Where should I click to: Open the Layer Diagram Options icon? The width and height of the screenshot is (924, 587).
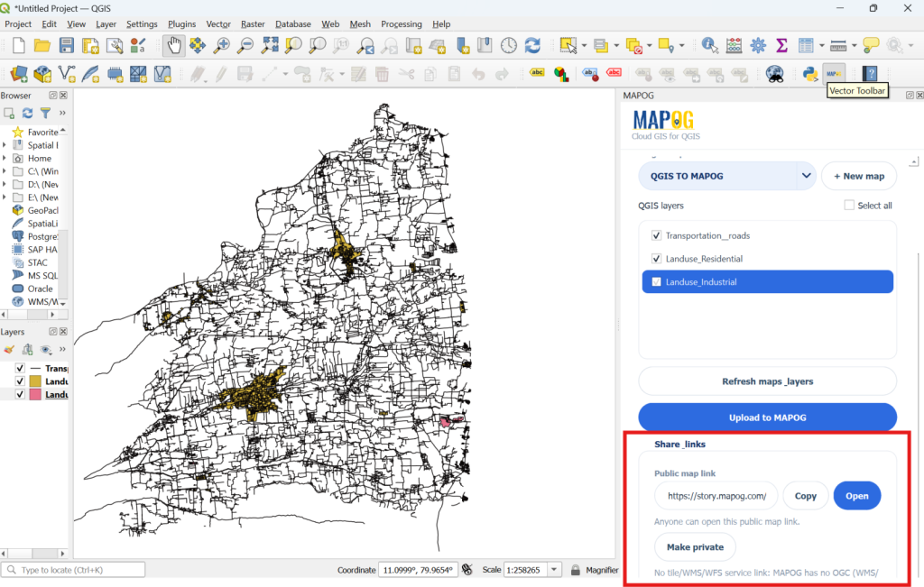[561, 74]
